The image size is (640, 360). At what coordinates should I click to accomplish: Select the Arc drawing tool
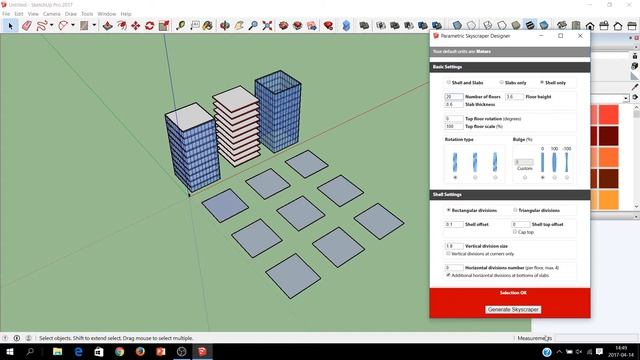tap(63, 26)
